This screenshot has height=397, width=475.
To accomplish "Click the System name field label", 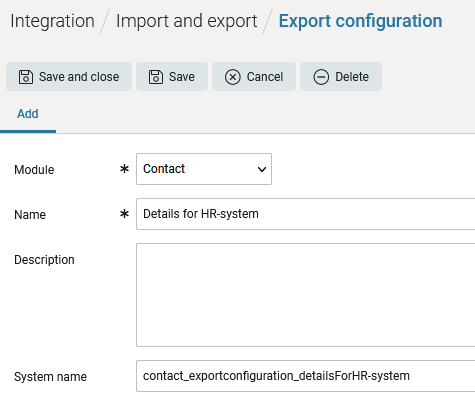I will [50, 377].
